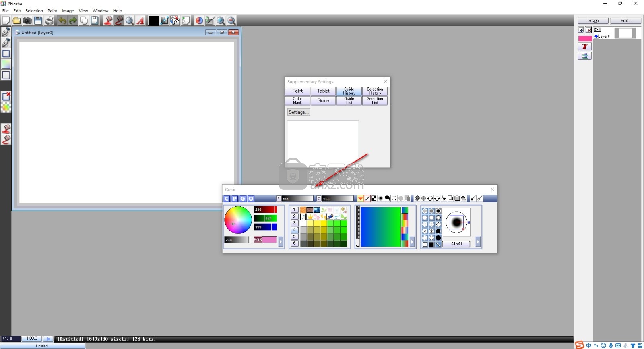
Task: Open the orange triangle dropdown in Color toolbar
Action: pos(360,198)
